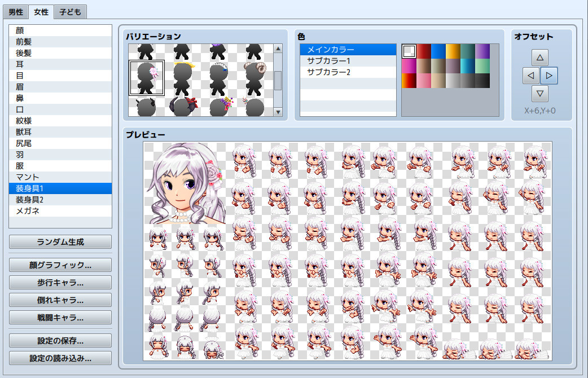Viewport: 588px width, 378px height.
Task: Select メガネ in the parts list
Action: pyautogui.click(x=60, y=210)
